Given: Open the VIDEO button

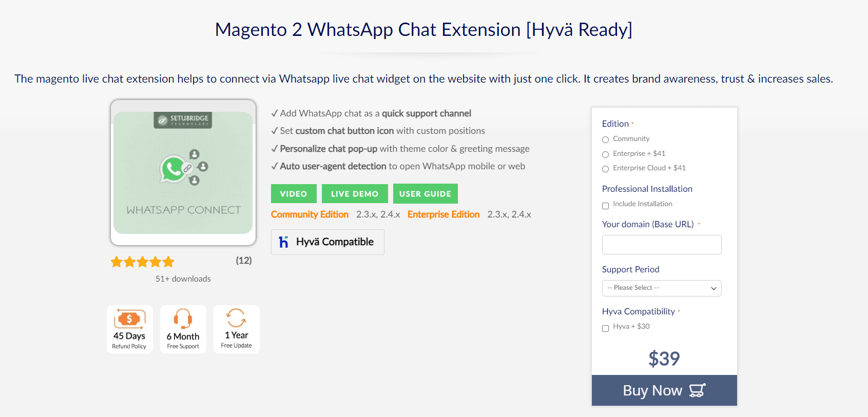Looking at the screenshot, I should pyautogui.click(x=294, y=194).
